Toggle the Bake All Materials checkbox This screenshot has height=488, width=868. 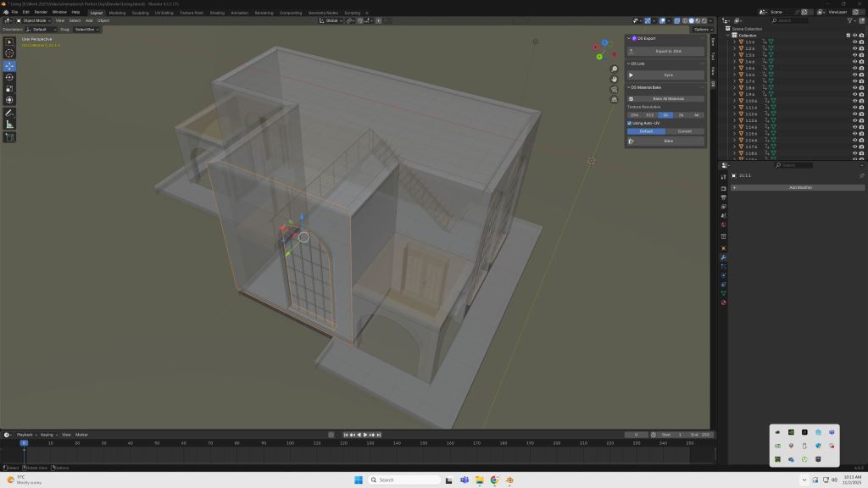pos(632,98)
